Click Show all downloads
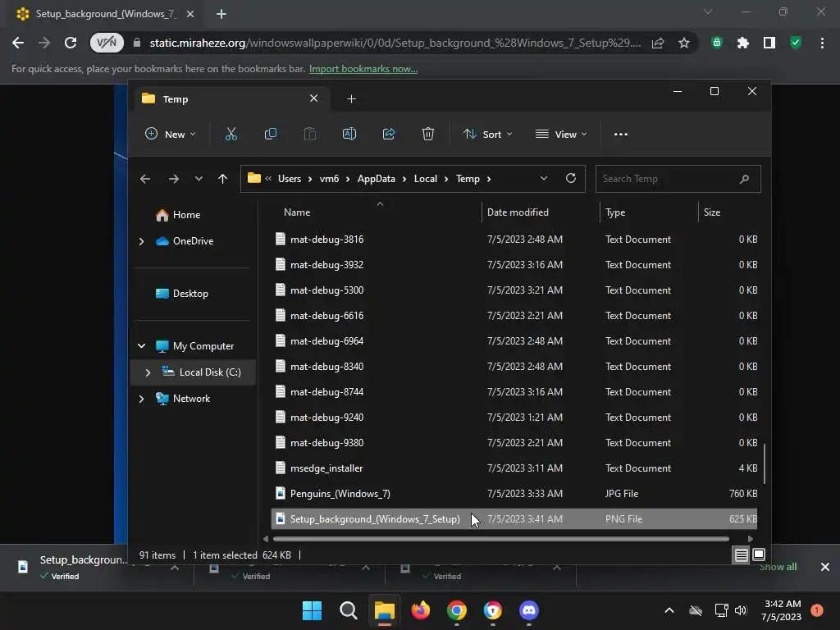Screen dimensions: 840x630 coord(778,567)
